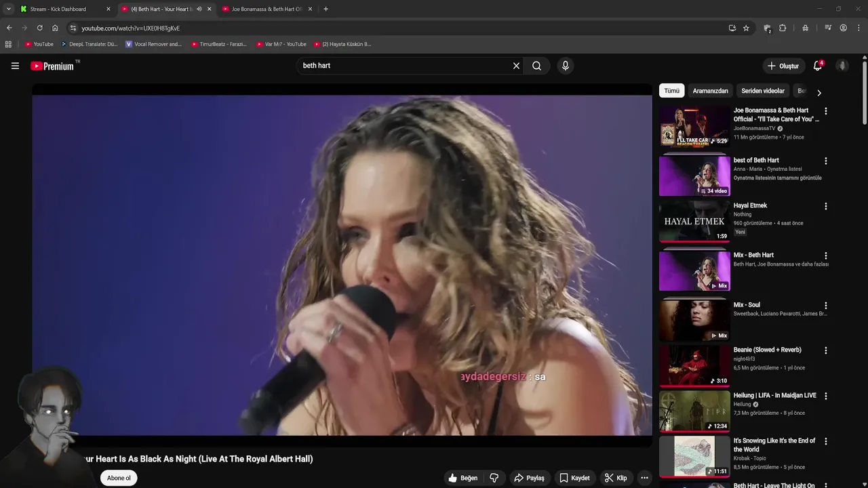The width and height of the screenshot is (868, 488).
Task: Bookmark this page with the star
Action: (746, 28)
